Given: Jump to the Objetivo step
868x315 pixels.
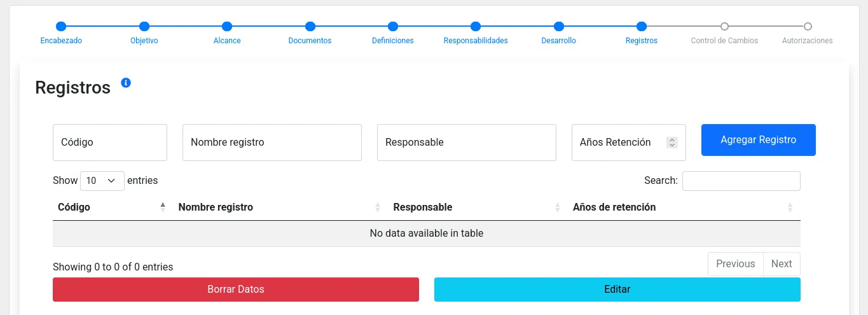Looking at the screenshot, I should coord(144,27).
